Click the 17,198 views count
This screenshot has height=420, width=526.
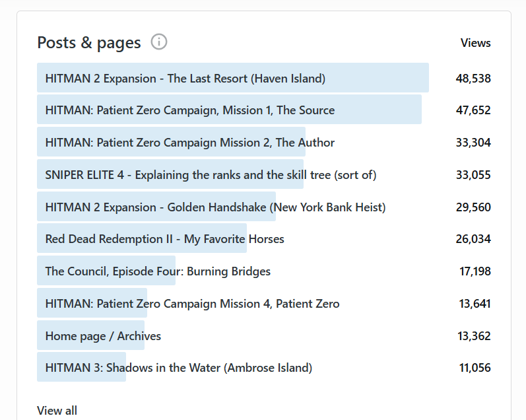[x=475, y=271]
